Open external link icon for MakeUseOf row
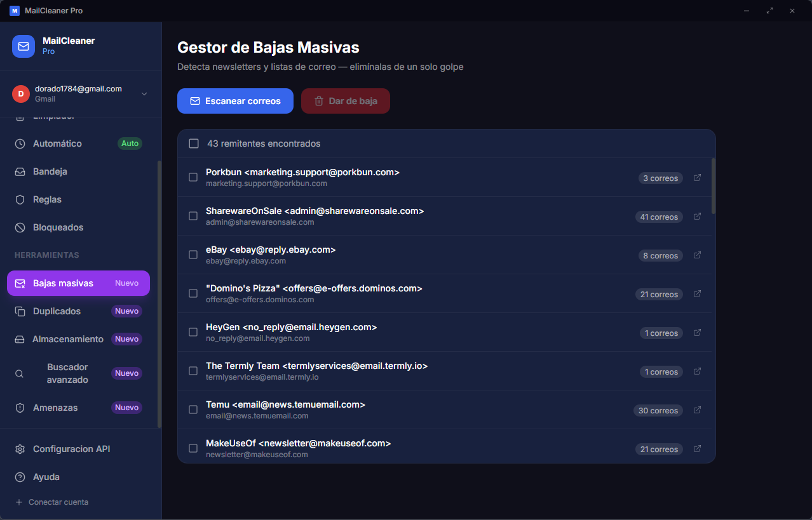This screenshot has height=520, width=812. point(697,449)
